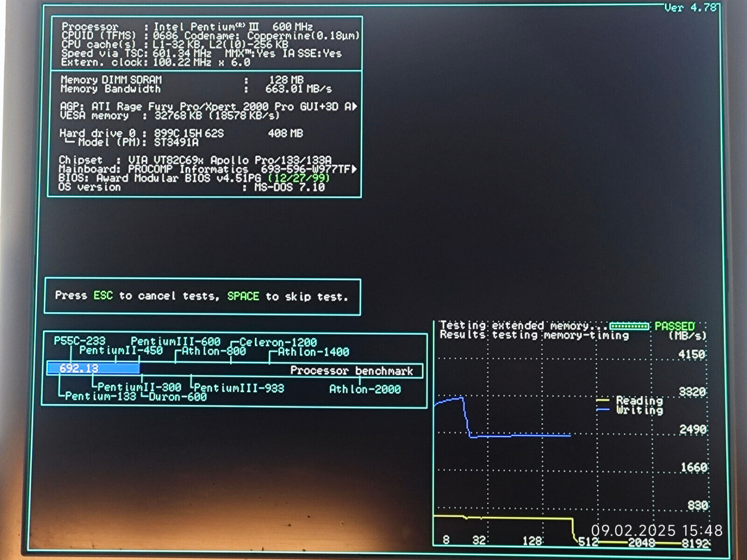Screen dimensions: 747x560
Task: Click the green PASSED status
Action: pyautogui.click(x=675, y=326)
